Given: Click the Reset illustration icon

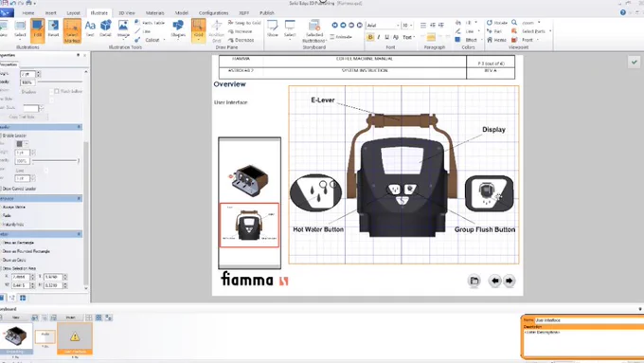Looking at the screenshot, I should (x=53, y=29).
